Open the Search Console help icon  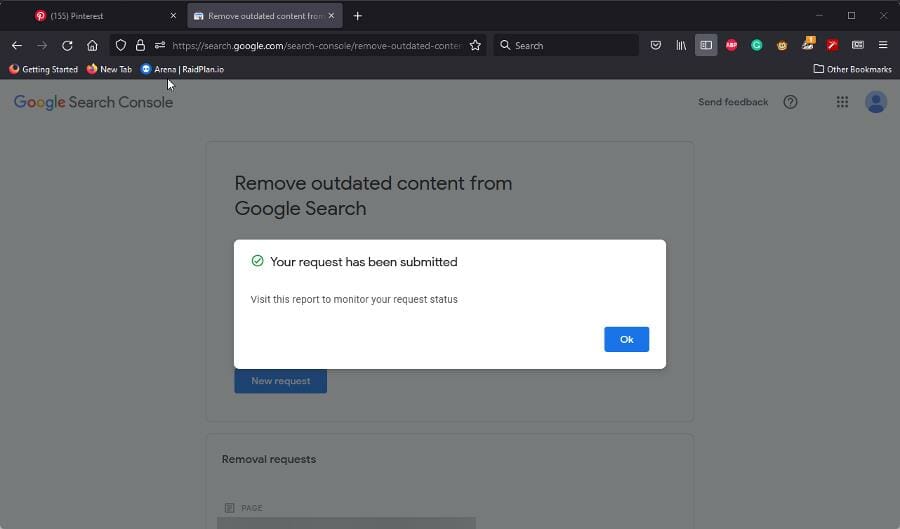(x=790, y=102)
